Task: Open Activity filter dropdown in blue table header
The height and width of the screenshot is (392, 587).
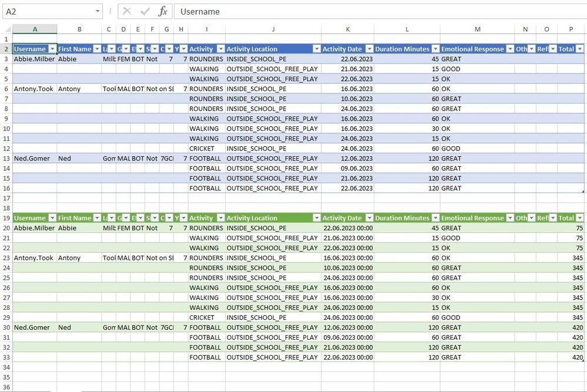Action: (221, 49)
